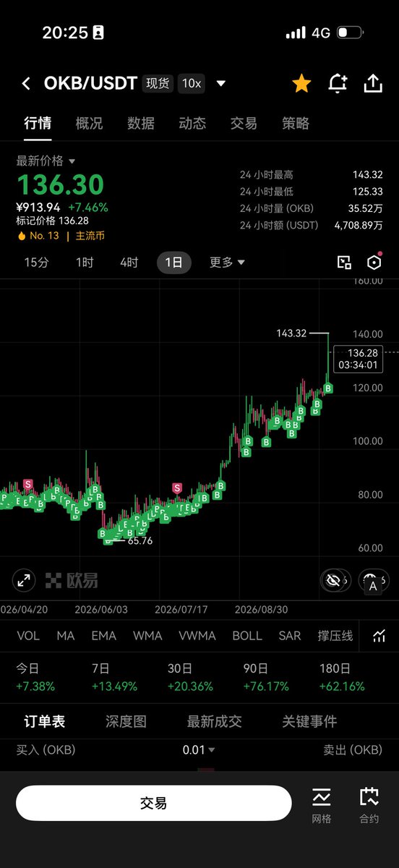This screenshot has height=868, width=399.
Task: Toggle the BOLL indicator
Action: click(247, 636)
